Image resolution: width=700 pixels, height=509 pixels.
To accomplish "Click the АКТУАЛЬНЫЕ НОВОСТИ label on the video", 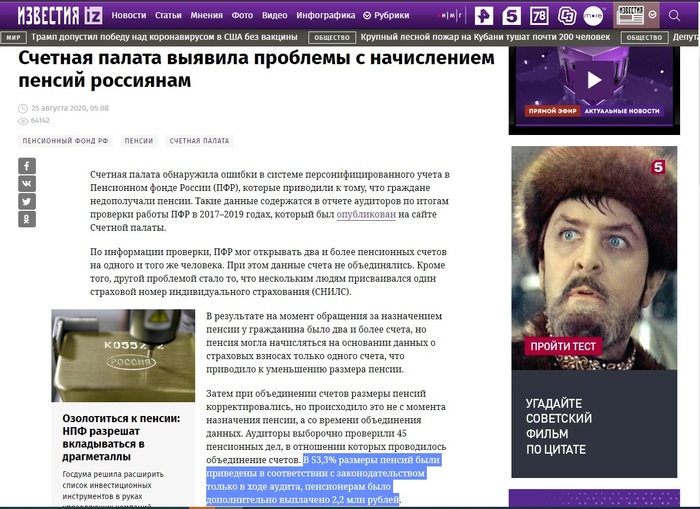I will [x=622, y=111].
